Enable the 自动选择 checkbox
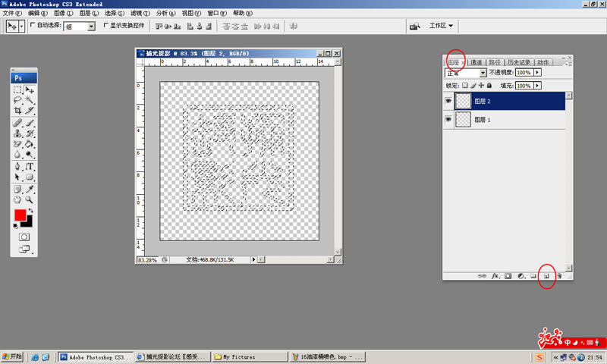607x364 pixels. click(x=33, y=25)
